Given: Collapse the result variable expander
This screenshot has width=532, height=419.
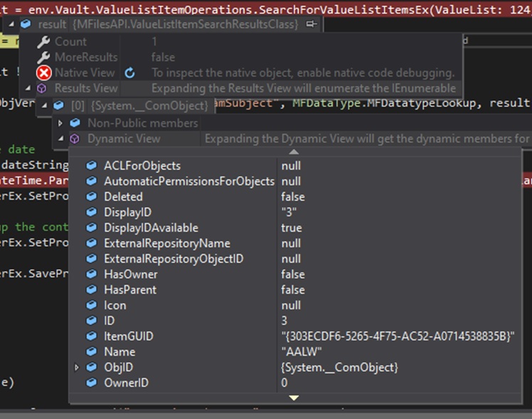Looking at the screenshot, I should click(11, 24).
